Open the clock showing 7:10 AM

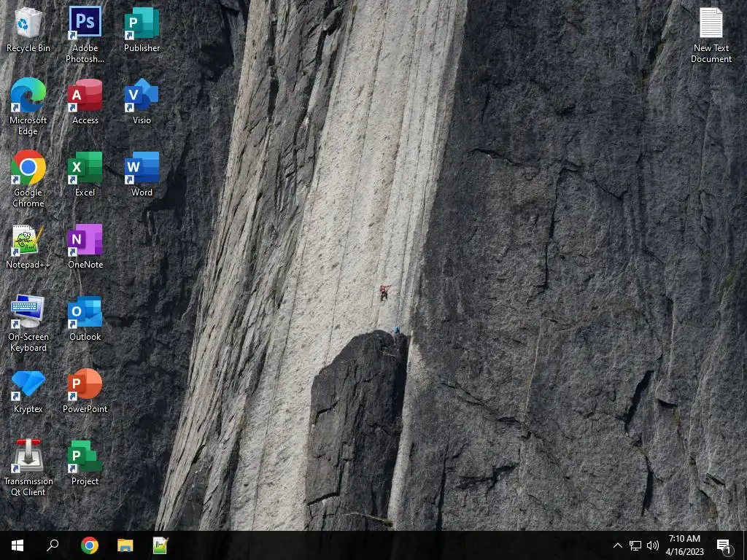[684, 545]
